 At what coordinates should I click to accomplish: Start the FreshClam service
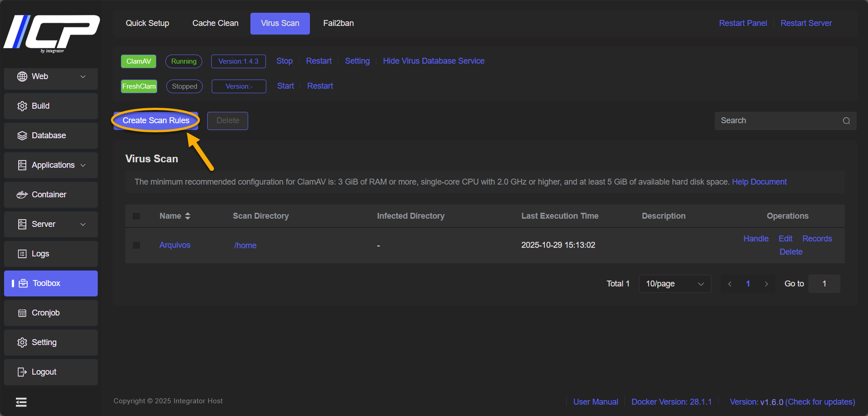click(285, 86)
